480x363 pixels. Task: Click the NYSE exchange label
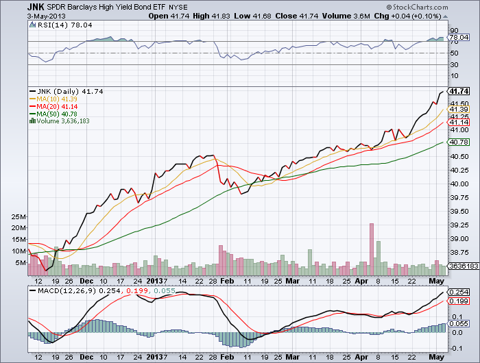(178, 7)
